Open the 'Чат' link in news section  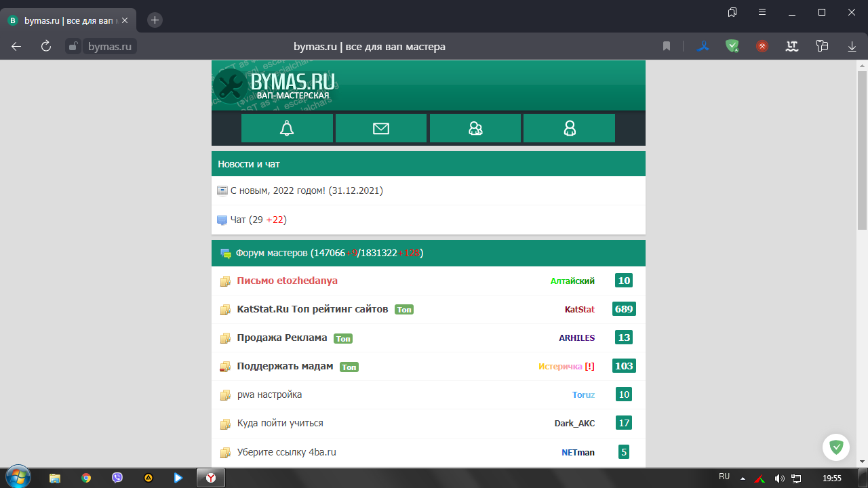pos(237,220)
